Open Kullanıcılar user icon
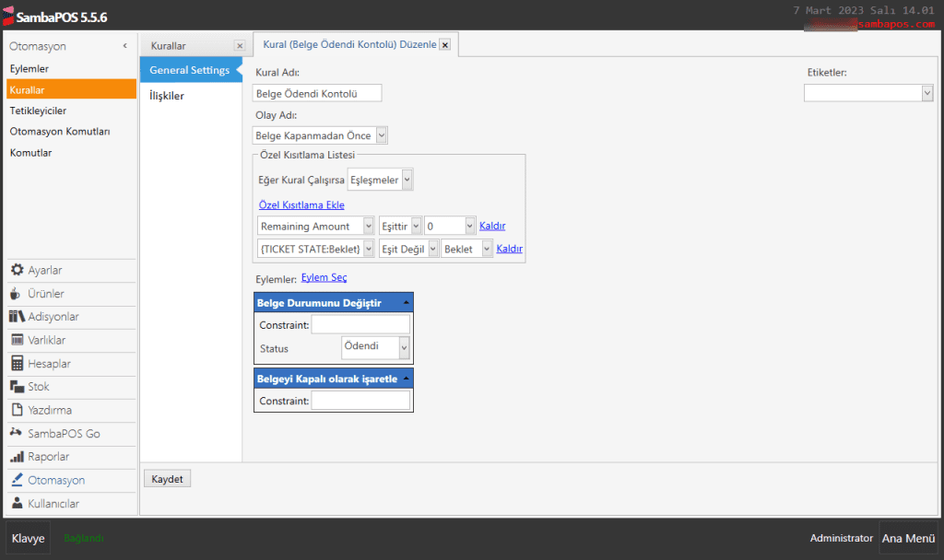This screenshot has height=560, width=944. coord(17,504)
